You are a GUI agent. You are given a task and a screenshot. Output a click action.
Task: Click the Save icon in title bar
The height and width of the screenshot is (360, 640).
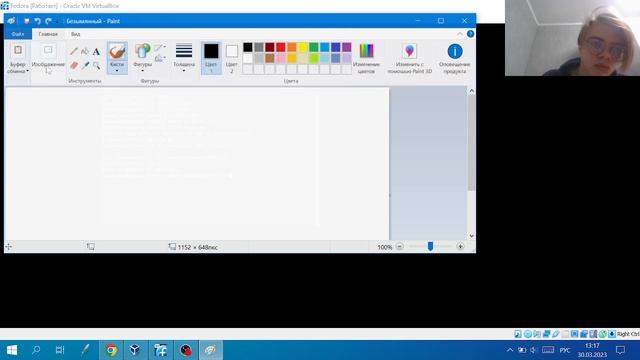(x=27, y=21)
